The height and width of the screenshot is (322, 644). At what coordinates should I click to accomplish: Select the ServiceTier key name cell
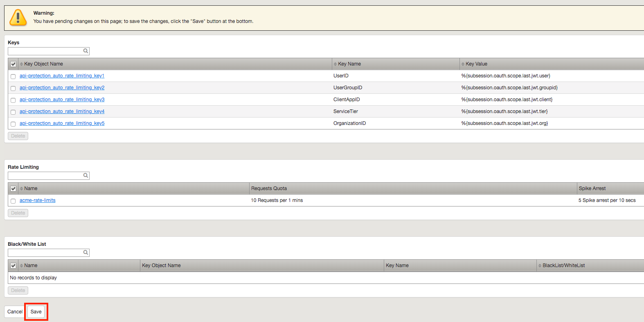[x=346, y=111]
